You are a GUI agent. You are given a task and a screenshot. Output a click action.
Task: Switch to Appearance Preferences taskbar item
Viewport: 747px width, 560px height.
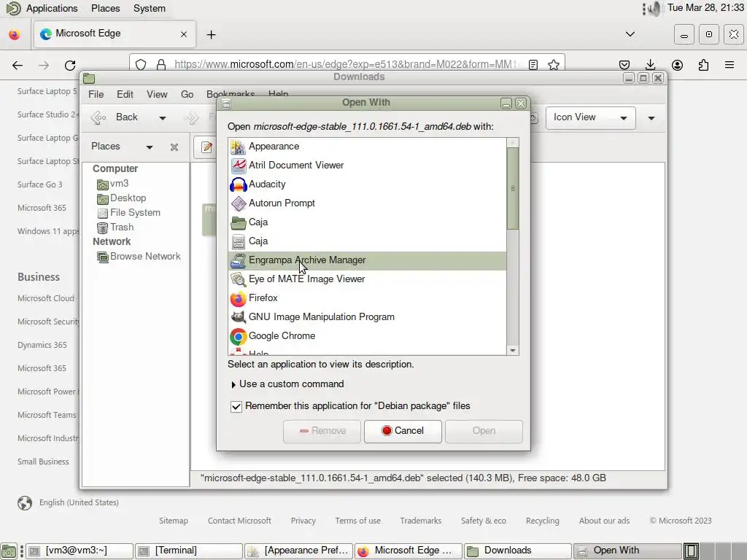coord(298,551)
